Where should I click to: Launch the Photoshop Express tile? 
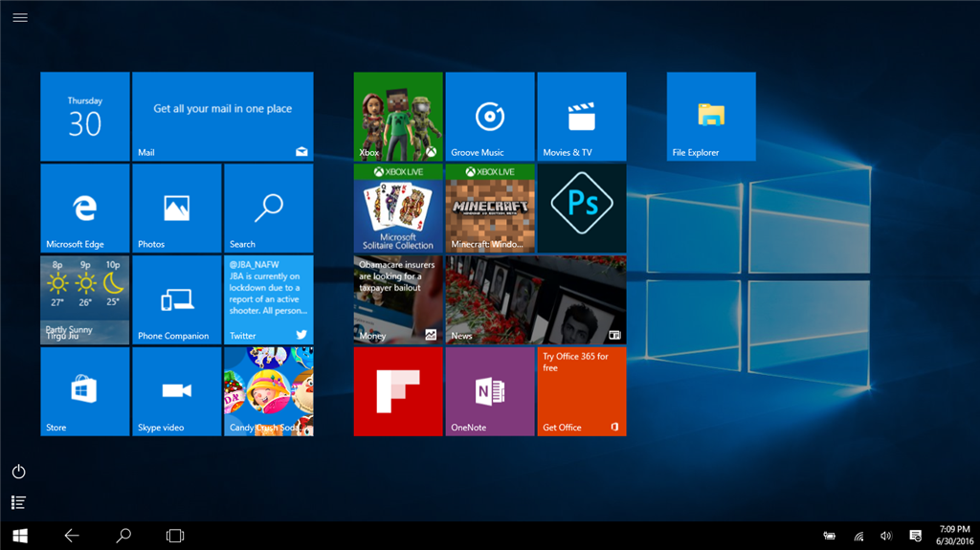click(x=581, y=208)
